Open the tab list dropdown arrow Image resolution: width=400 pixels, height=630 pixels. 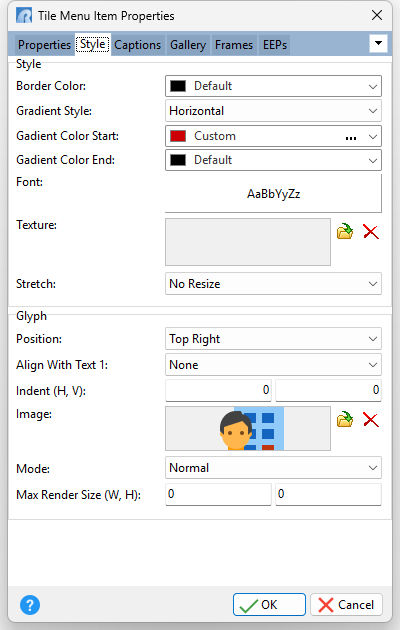pyautogui.click(x=378, y=43)
